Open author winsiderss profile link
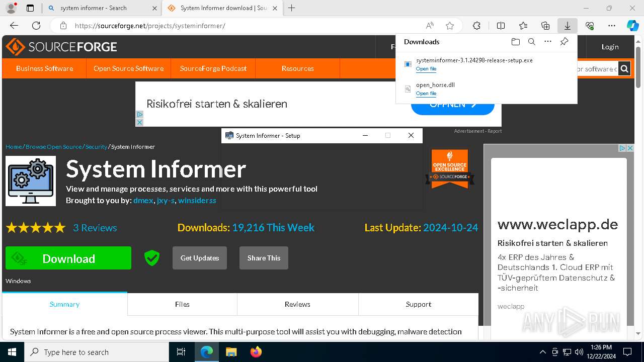The image size is (644, 362). (x=197, y=200)
